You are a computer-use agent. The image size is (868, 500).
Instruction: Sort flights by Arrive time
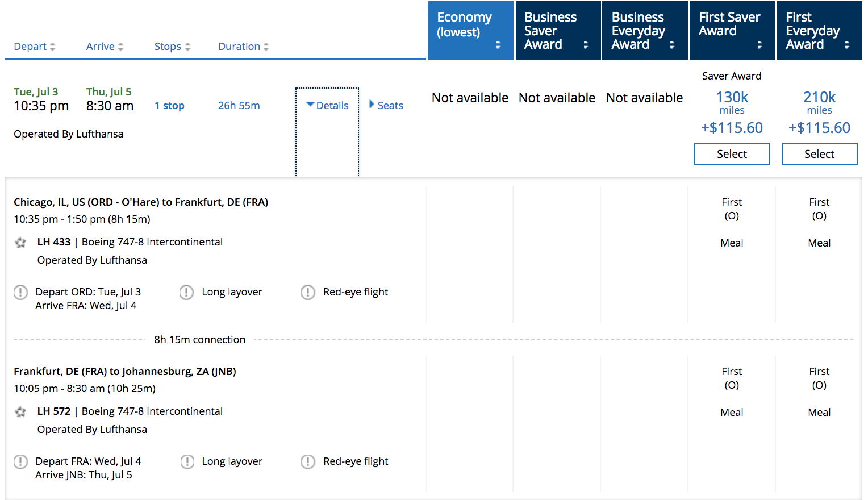pos(105,47)
